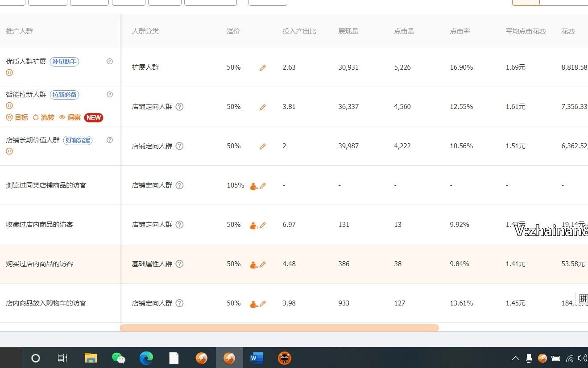This screenshot has height=368, width=588.
Task: Click the 推广人群 column header
Action: (20, 31)
